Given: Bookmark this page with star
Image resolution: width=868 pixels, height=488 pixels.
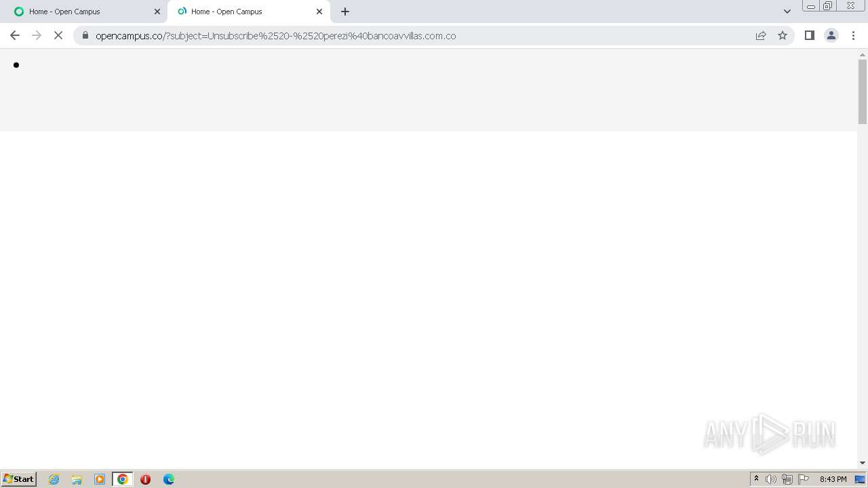Looking at the screenshot, I should click(783, 35).
